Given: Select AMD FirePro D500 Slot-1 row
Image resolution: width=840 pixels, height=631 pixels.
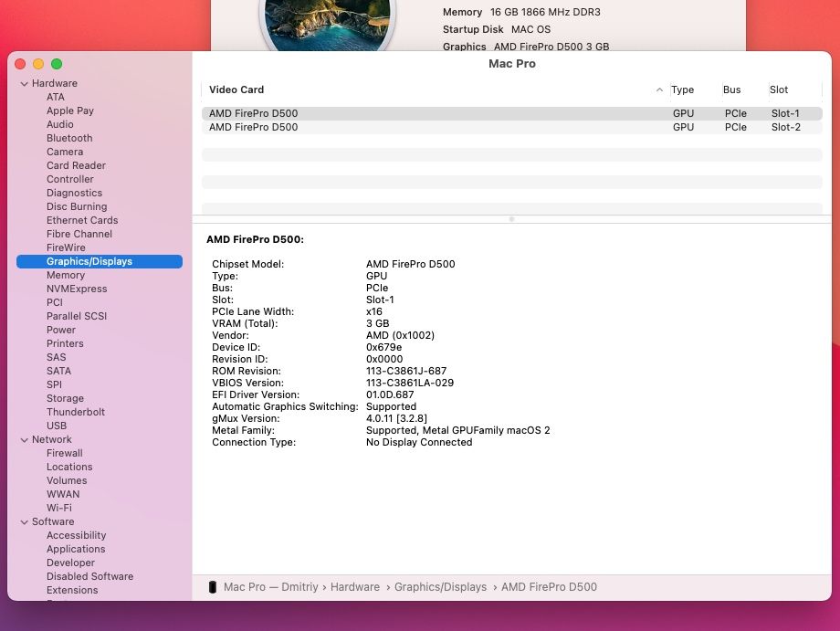Looking at the screenshot, I should [x=511, y=113].
